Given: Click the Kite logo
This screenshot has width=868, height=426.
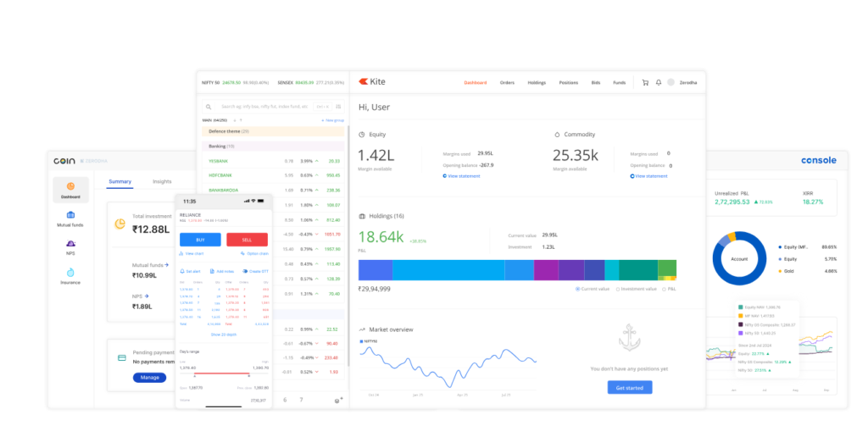Looking at the screenshot, I should point(372,82).
